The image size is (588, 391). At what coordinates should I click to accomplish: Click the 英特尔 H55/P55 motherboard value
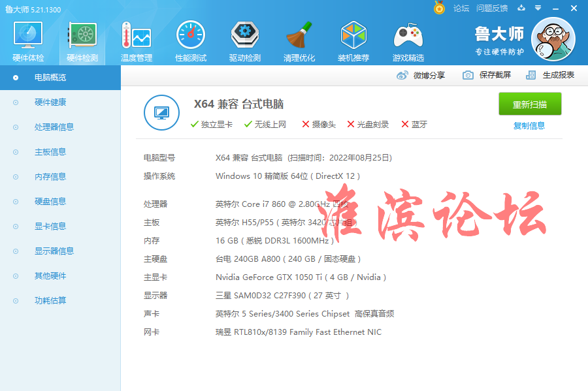tap(286, 223)
